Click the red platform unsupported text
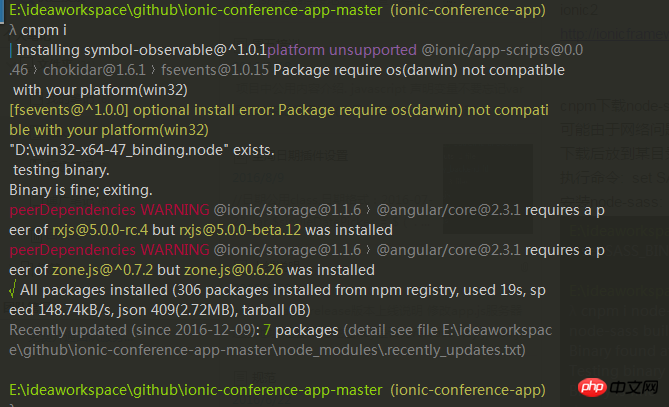 (341, 49)
